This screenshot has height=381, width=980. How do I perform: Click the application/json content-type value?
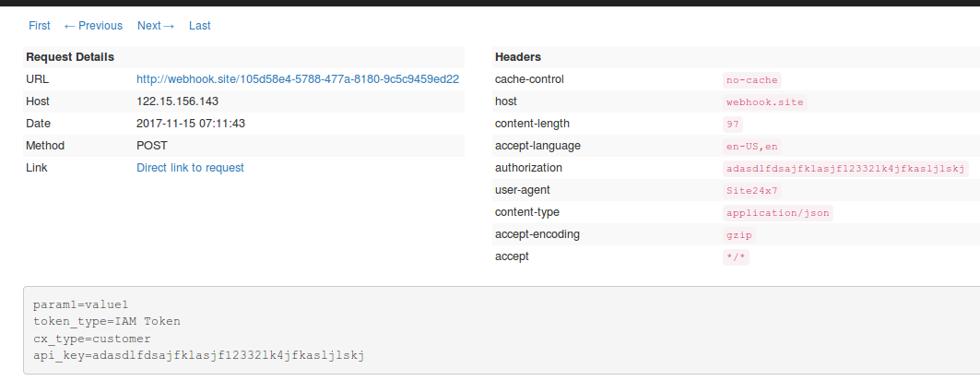(x=778, y=213)
